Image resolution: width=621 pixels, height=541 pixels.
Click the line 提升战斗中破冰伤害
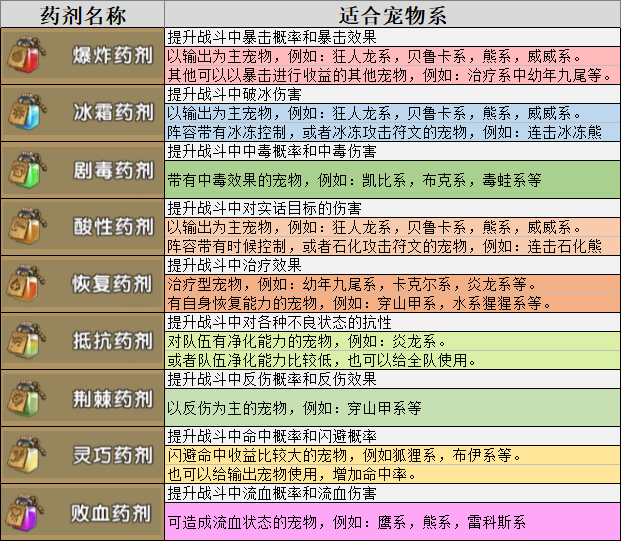click(234, 94)
